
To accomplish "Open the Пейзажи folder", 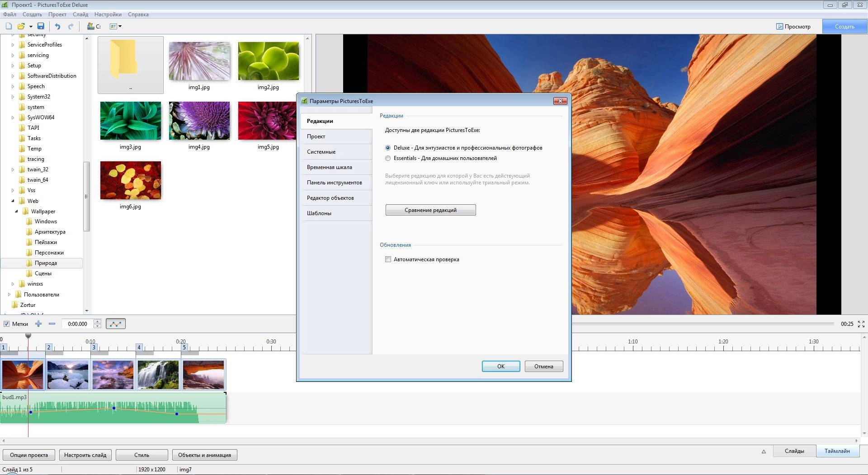I will pos(46,242).
